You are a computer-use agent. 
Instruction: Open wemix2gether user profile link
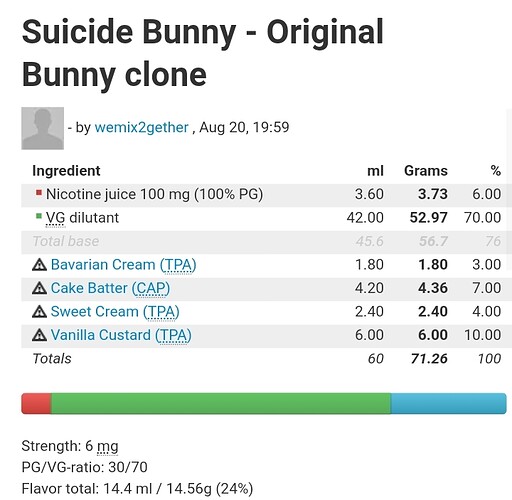point(142,127)
